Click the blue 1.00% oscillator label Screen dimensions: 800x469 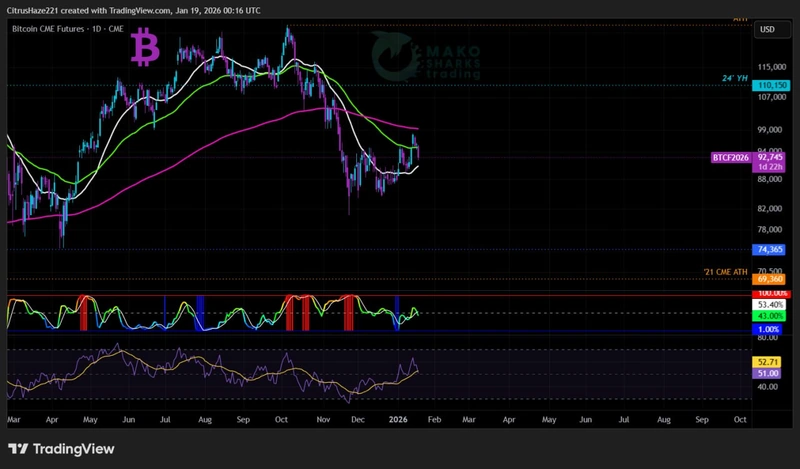coord(769,329)
